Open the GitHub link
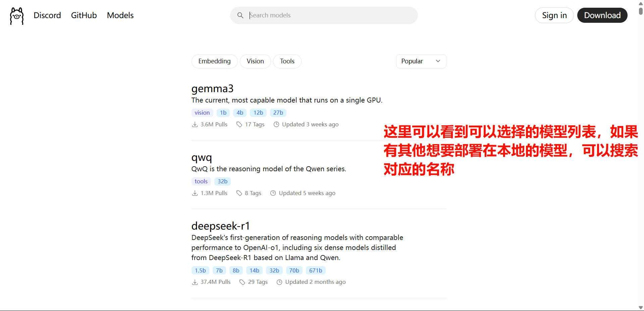 [84, 15]
